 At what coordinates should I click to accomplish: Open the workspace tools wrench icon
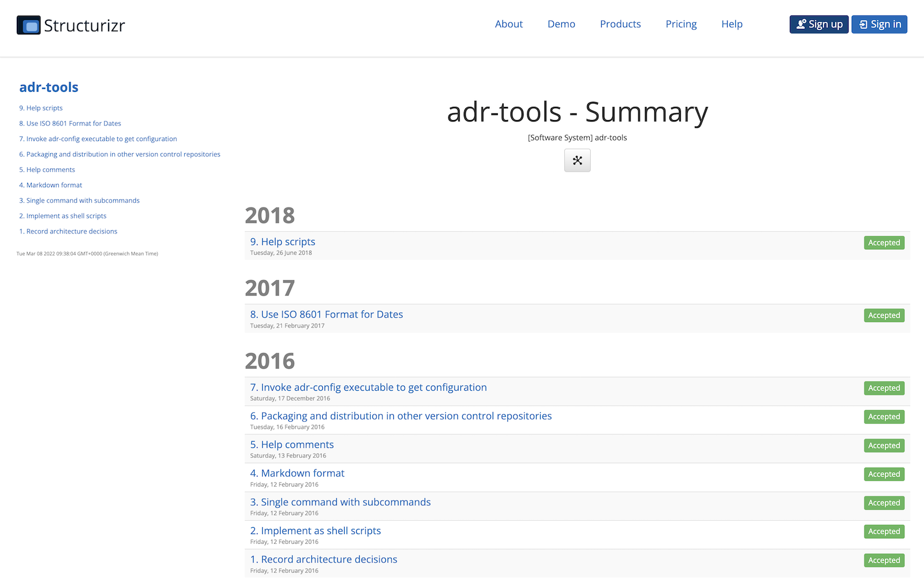pos(577,160)
